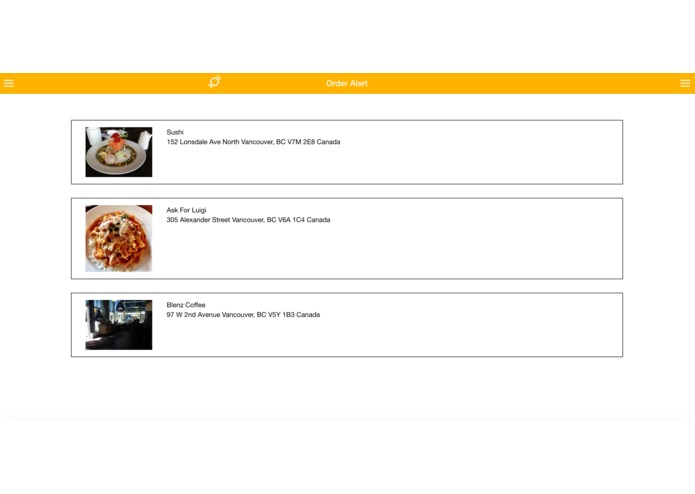Viewport: 695px width, 494px height.
Task: Open the Ask For Luigi pasta photo
Action: 119,238
